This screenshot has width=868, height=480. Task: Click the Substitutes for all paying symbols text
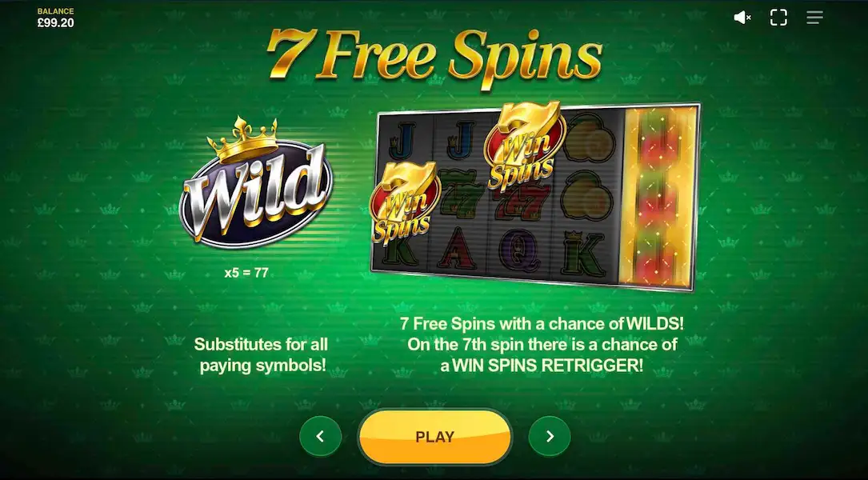[x=262, y=355]
